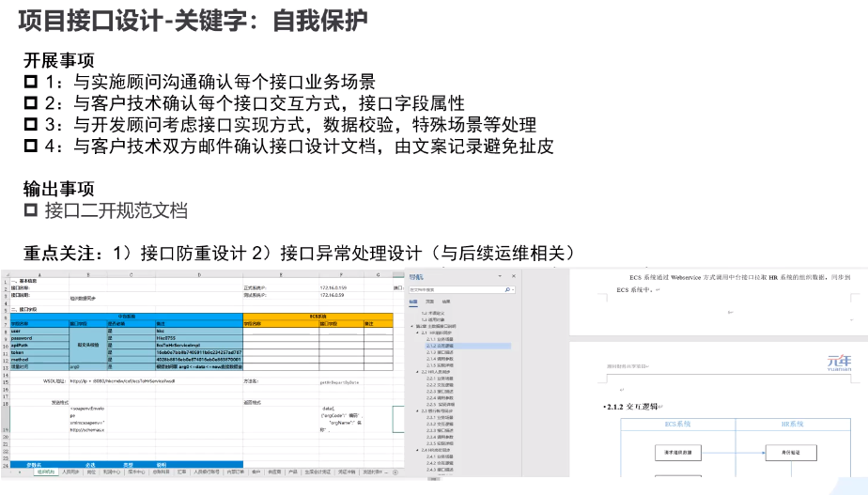Click the 'apiPath' cell in the spreadsheet
Screen dimensions: 868x495
(39, 345)
